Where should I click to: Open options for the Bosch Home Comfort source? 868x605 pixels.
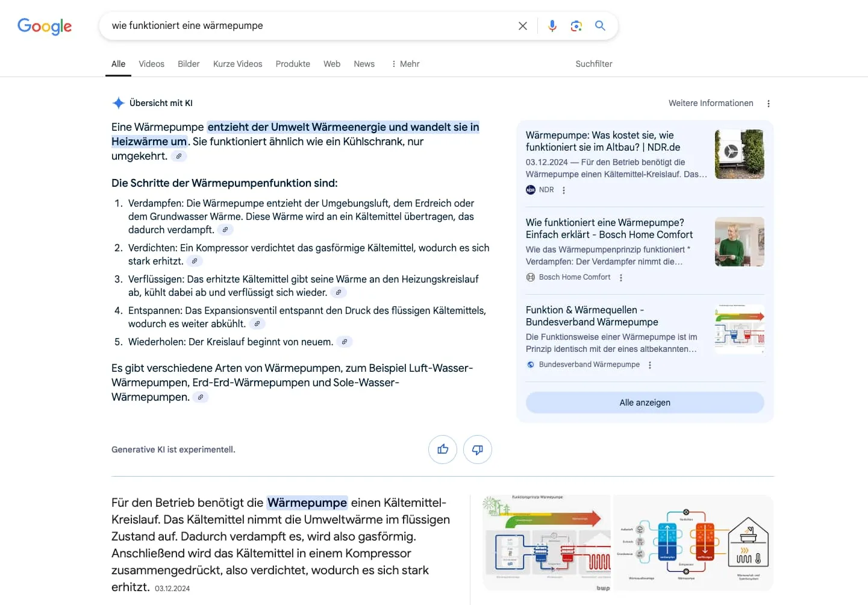621,278
